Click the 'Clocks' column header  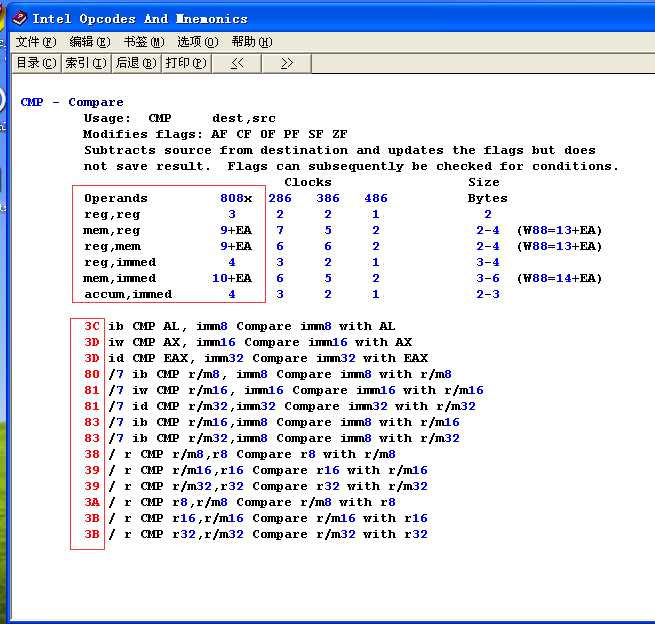click(308, 182)
